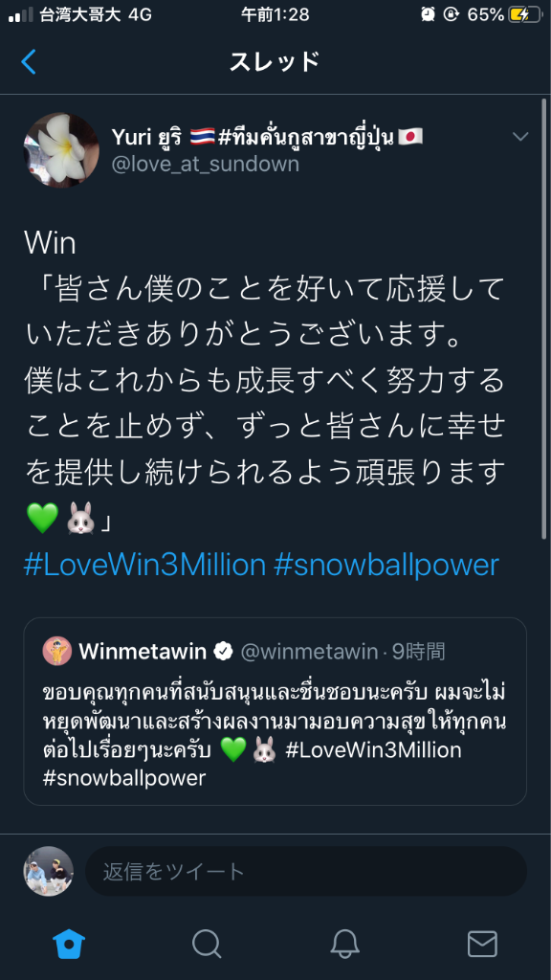Tap the battery indicator in status bar
This screenshot has width=551, height=980.
[x=523, y=14]
